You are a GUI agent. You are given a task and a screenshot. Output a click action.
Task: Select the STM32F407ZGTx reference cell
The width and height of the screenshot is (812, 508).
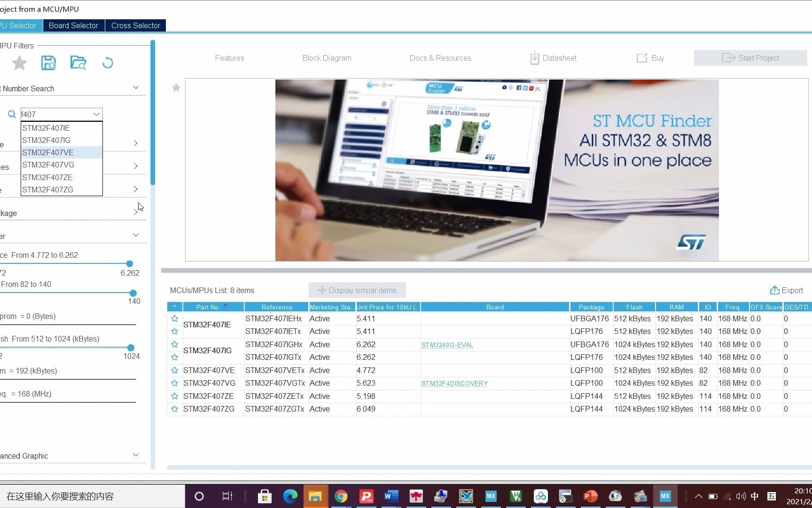coord(276,409)
